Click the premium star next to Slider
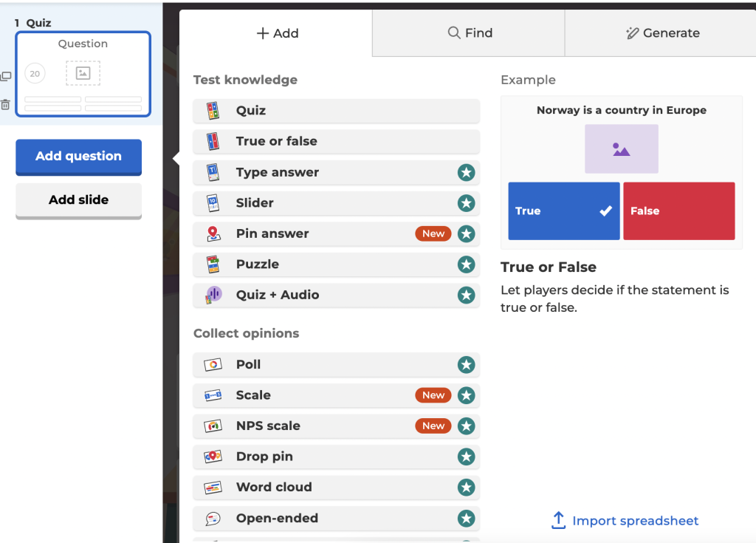Screen dimensions: 756x543 point(466,203)
